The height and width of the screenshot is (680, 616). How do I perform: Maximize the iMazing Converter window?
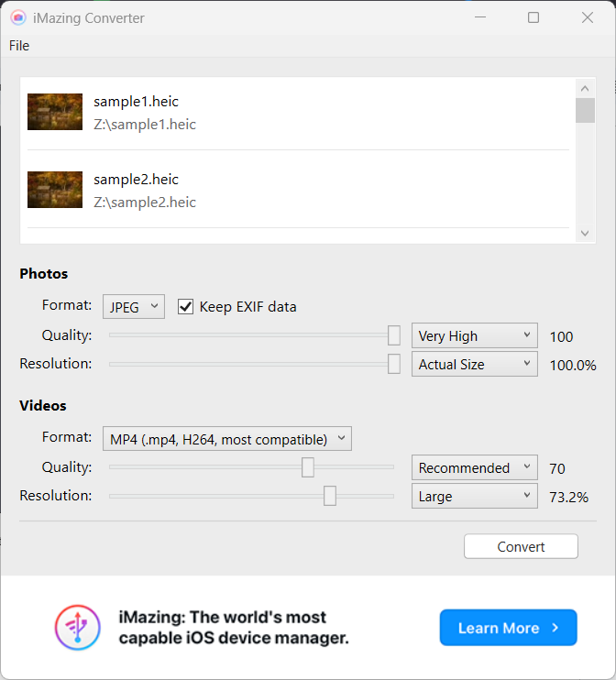pos(533,17)
